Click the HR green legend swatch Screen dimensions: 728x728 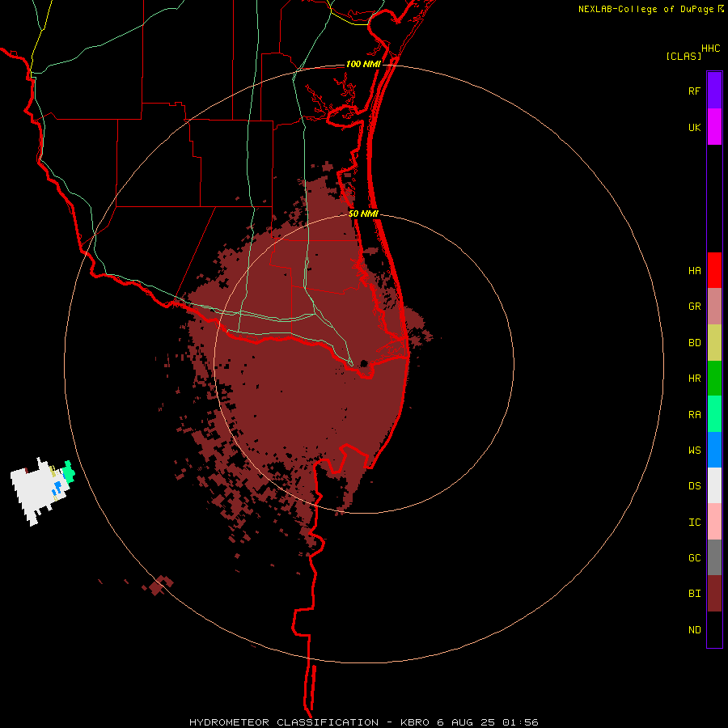[714, 379]
